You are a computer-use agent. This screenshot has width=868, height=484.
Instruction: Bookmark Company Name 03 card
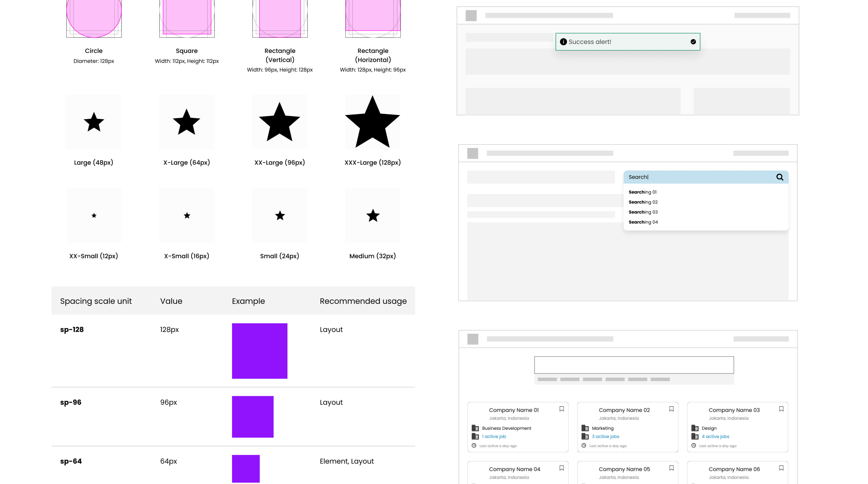(781, 409)
